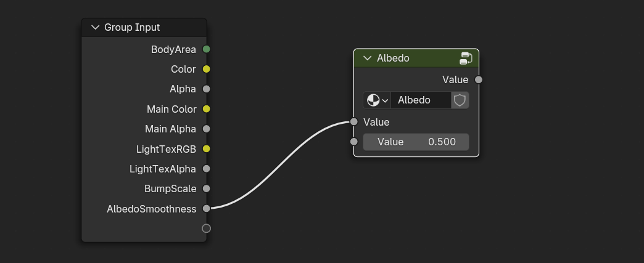Click the Albedo node group name field
The height and width of the screenshot is (263, 644).
point(422,100)
